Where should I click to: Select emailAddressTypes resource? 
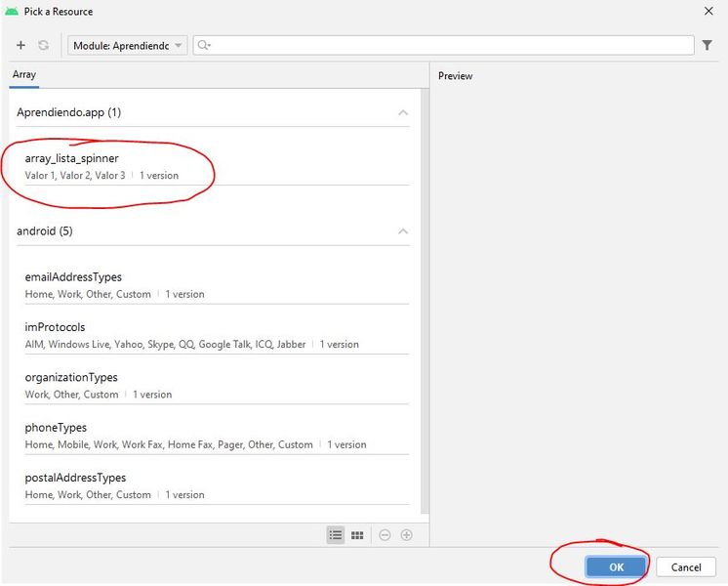(217, 285)
